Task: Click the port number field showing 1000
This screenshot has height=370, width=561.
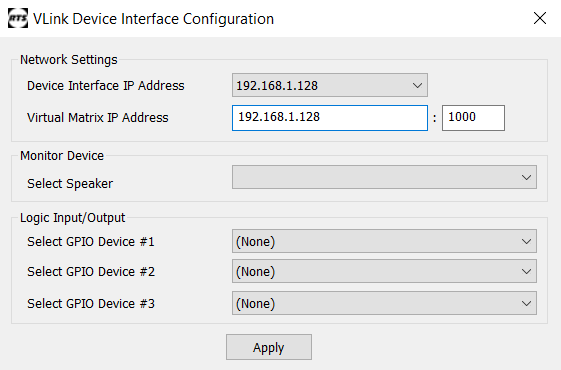Action: pyautogui.click(x=473, y=118)
